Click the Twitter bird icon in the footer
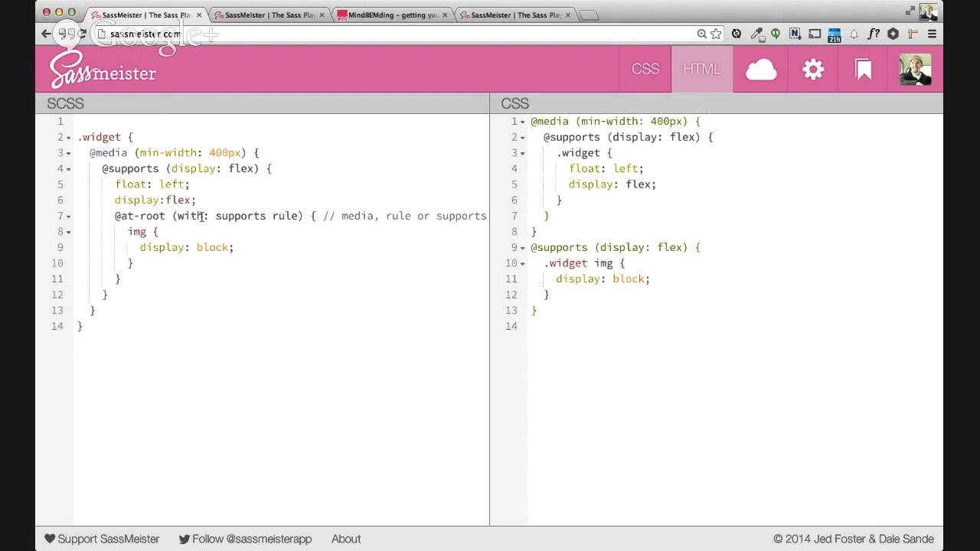The width and height of the screenshot is (980, 551). click(x=185, y=539)
